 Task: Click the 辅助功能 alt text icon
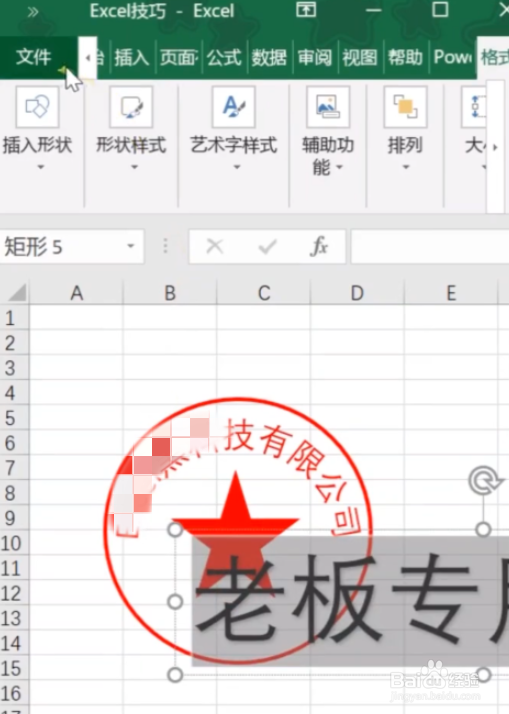pos(328,107)
